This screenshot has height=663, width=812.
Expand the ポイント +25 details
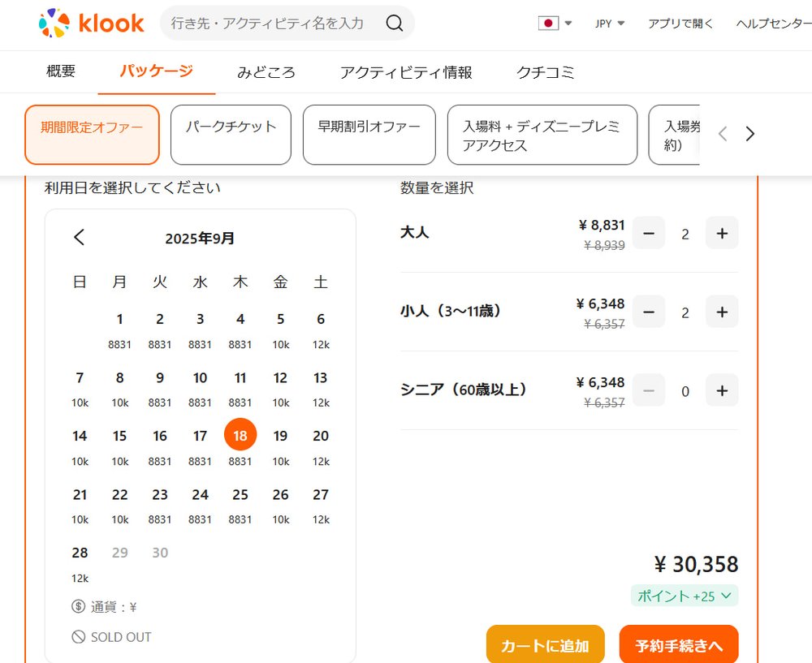684,596
